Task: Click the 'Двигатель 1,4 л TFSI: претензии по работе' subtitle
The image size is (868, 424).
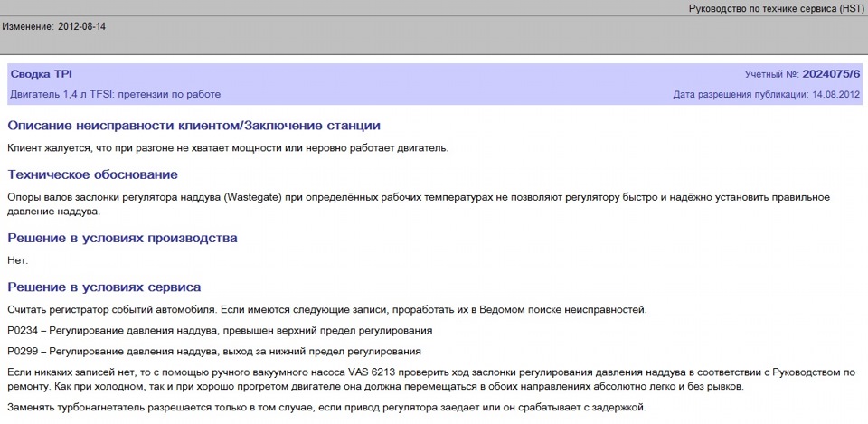Action: (x=115, y=94)
